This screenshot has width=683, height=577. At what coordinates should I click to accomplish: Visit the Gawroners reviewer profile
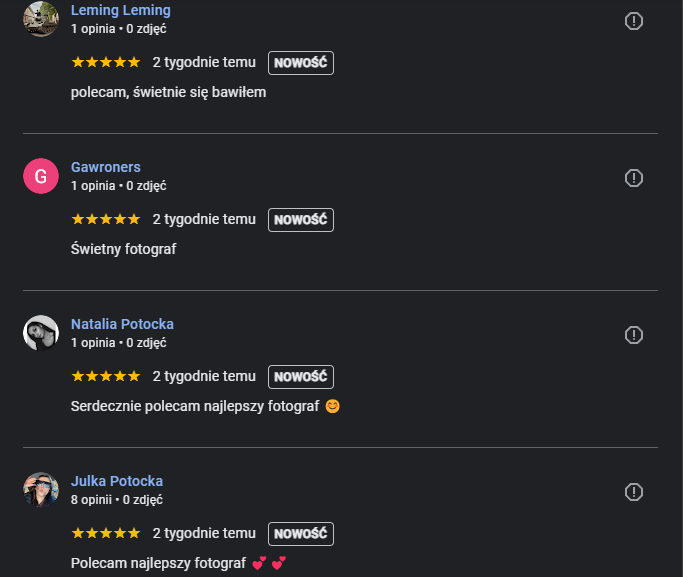(x=106, y=167)
